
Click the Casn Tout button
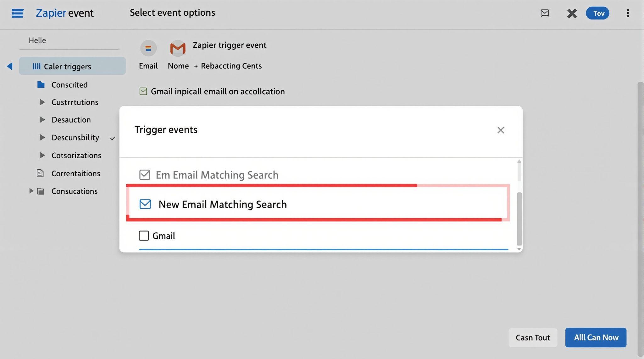pyautogui.click(x=533, y=338)
